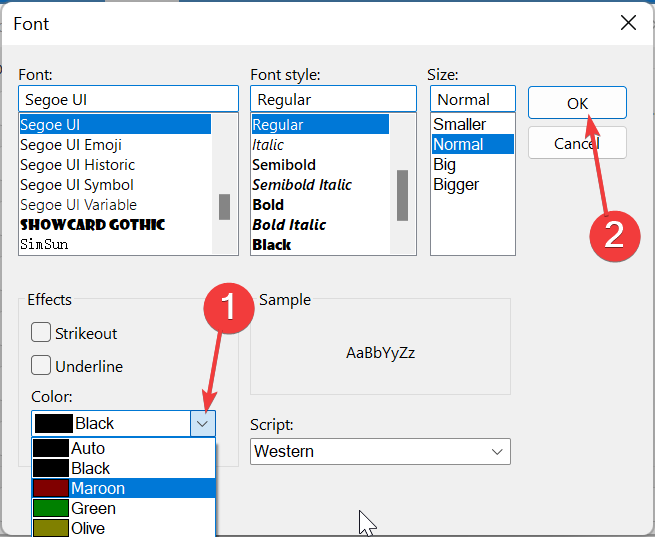The width and height of the screenshot is (655, 537).
Task: Select Segoe UI Emoji font
Action: pyautogui.click(x=115, y=145)
